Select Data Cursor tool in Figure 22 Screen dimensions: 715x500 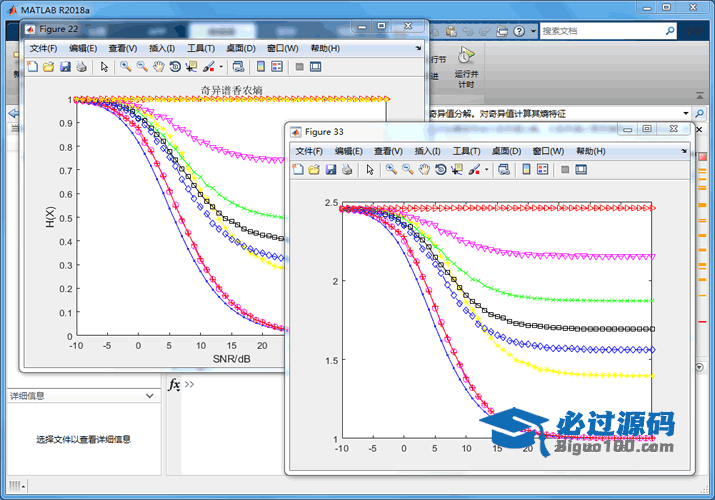tap(191, 67)
